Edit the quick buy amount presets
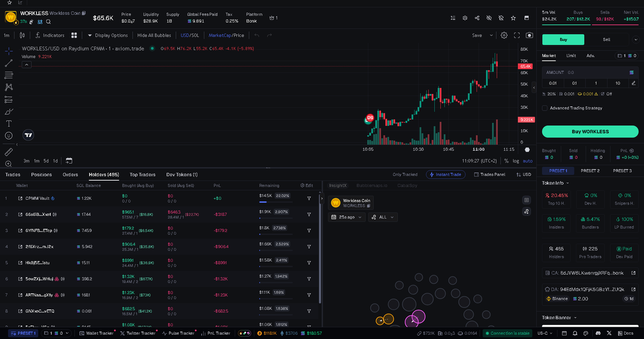 coord(634,83)
